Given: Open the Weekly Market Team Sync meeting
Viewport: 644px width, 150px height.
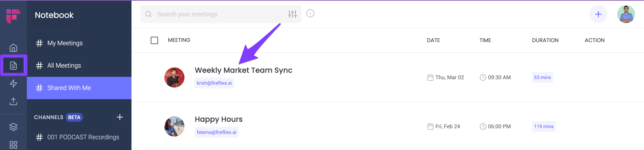Looking at the screenshot, I should (243, 70).
